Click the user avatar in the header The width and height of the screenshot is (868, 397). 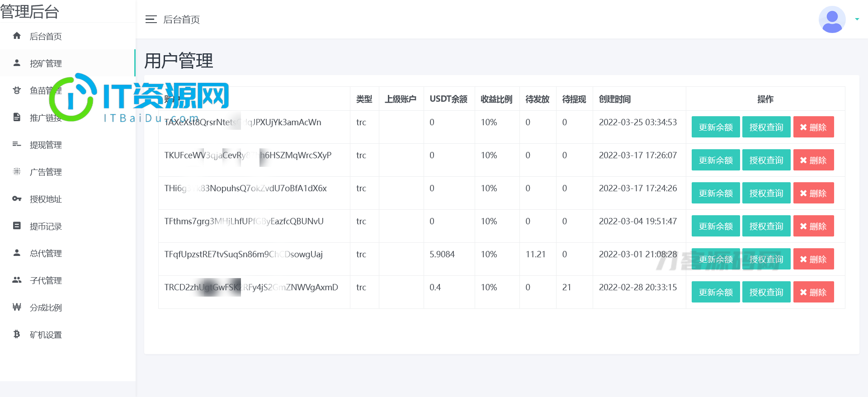tap(832, 19)
